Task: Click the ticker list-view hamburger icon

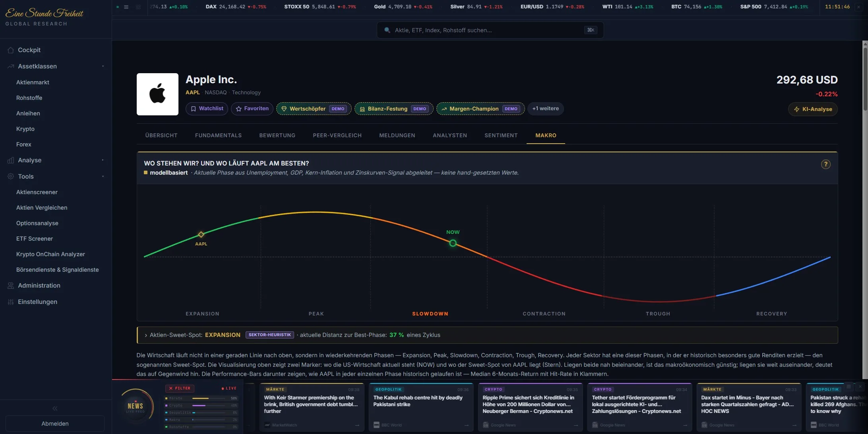Action: [126, 7]
